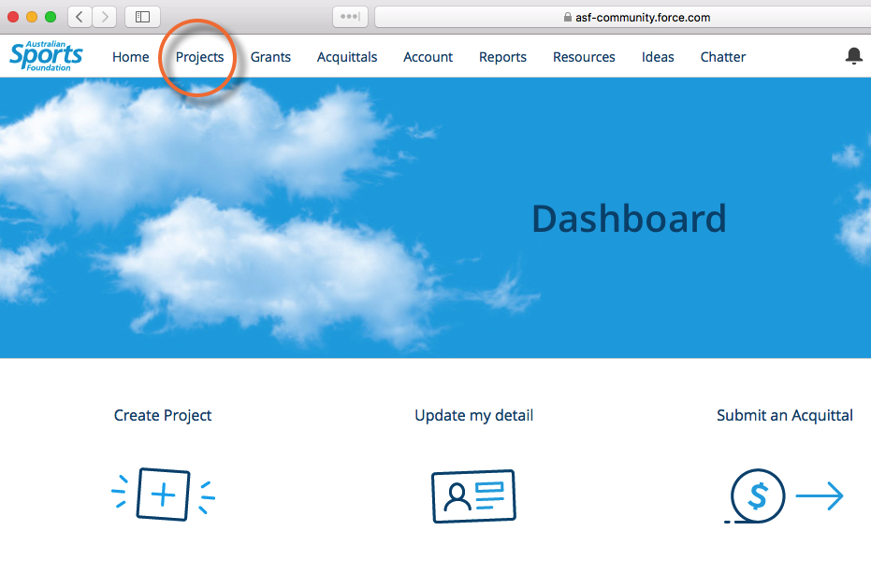The height and width of the screenshot is (588, 871).
Task: Open the Home nav item
Action: (x=131, y=57)
